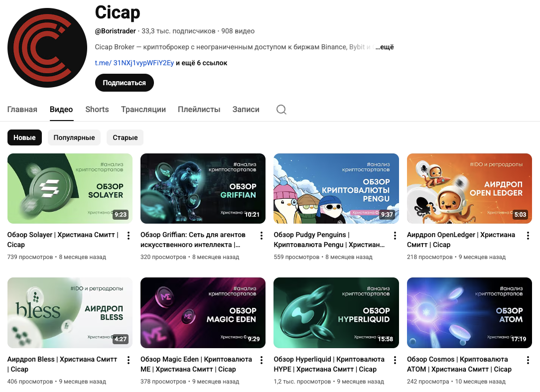Open three-dot menu for Обзор Magic Eden video

[x=262, y=360]
